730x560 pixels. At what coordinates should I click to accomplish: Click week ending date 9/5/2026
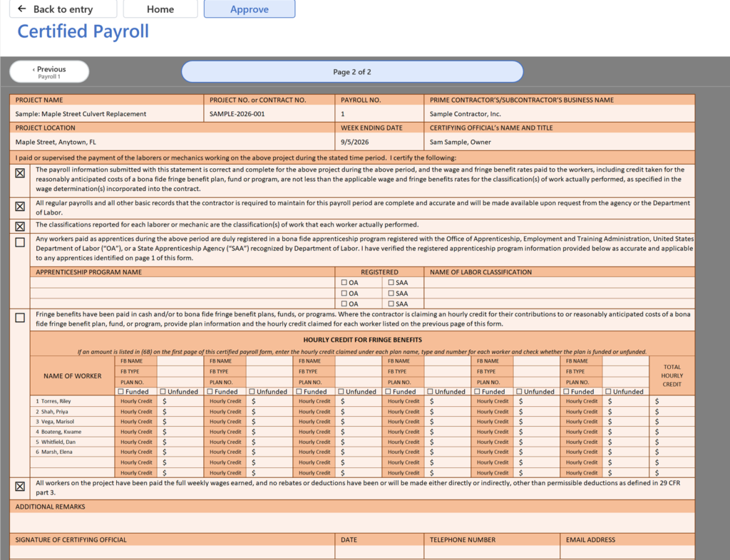[x=355, y=142]
